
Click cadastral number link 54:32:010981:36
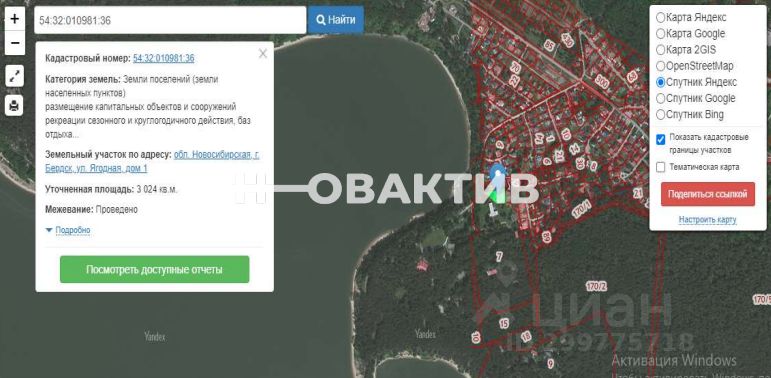[163, 58]
